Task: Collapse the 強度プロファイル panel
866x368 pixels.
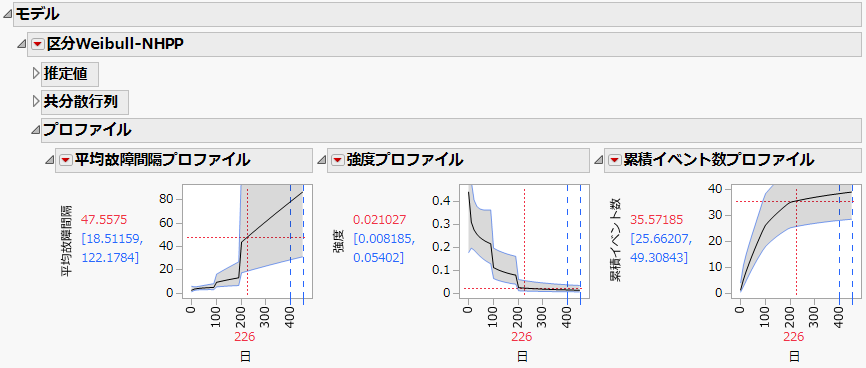Action: point(321,160)
